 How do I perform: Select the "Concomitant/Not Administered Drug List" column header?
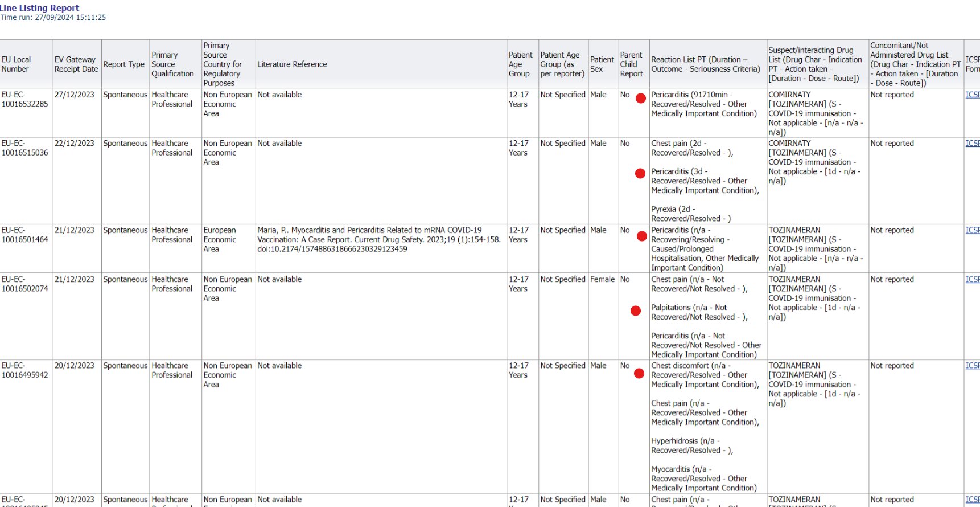[916, 64]
